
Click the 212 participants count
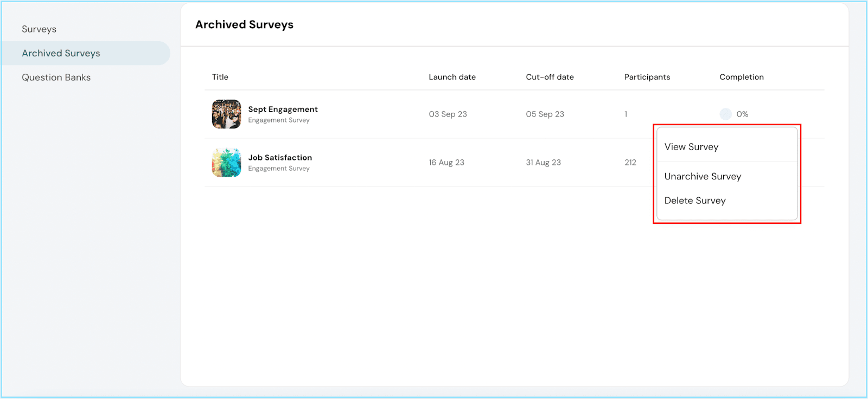pos(630,163)
